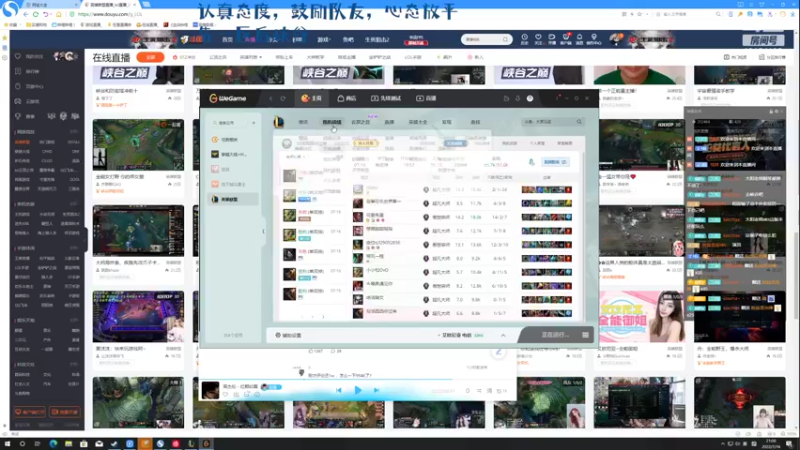Click the WeGame logo in the title bar
Viewport: 800px width, 450px height.
point(228,98)
